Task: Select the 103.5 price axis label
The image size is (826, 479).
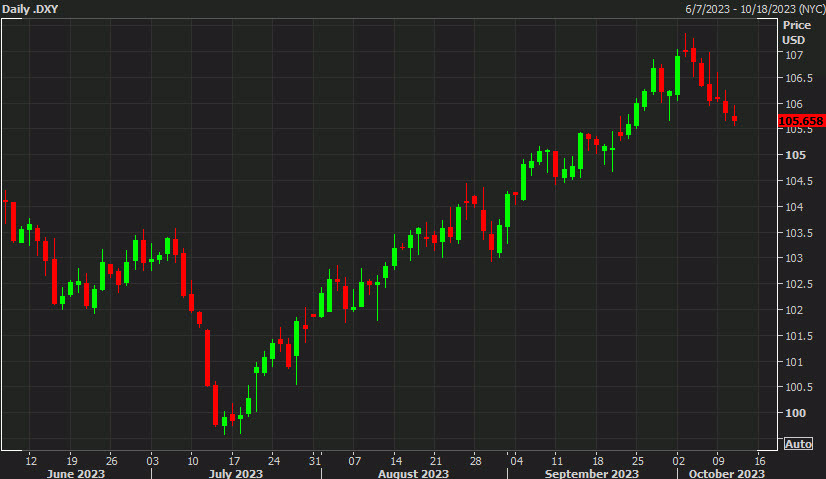Action: point(798,233)
